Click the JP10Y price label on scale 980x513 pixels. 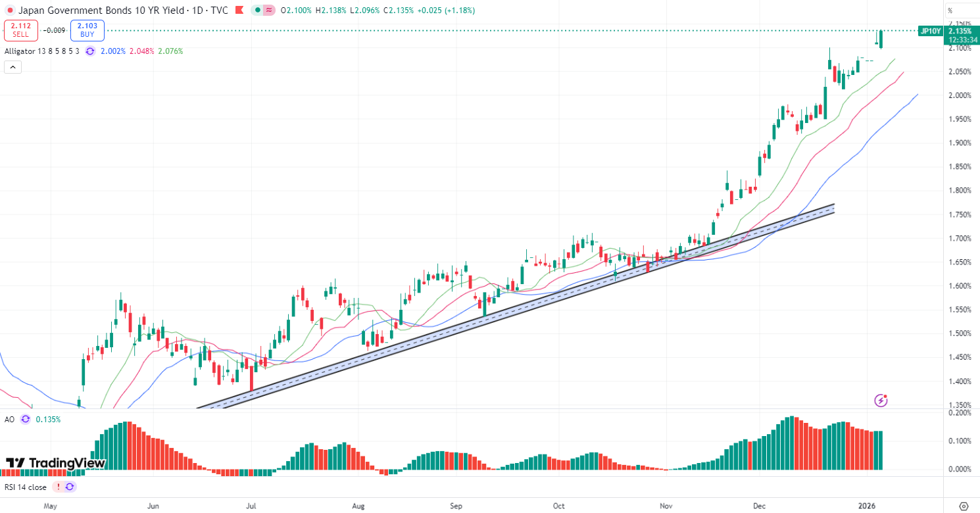click(930, 31)
